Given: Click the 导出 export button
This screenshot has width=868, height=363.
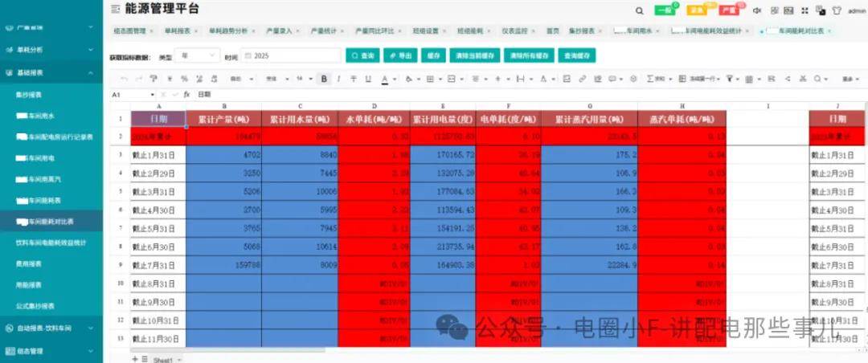Looking at the screenshot, I should pos(400,55).
